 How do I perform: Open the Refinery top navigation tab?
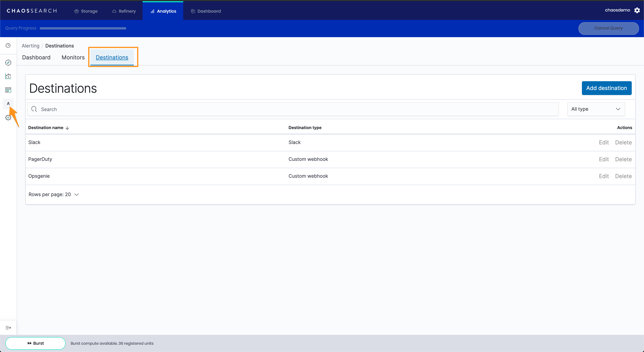124,11
